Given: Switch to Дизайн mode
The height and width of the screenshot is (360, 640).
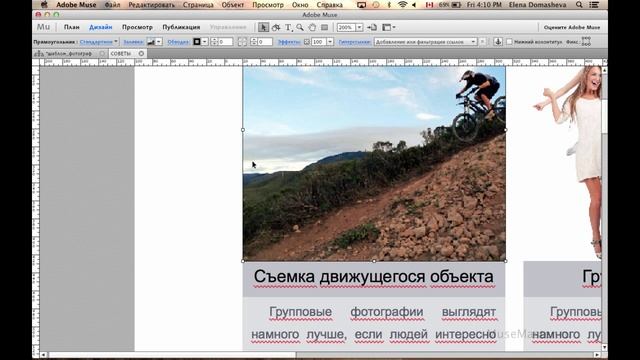Looking at the screenshot, I should click(100, 27).
